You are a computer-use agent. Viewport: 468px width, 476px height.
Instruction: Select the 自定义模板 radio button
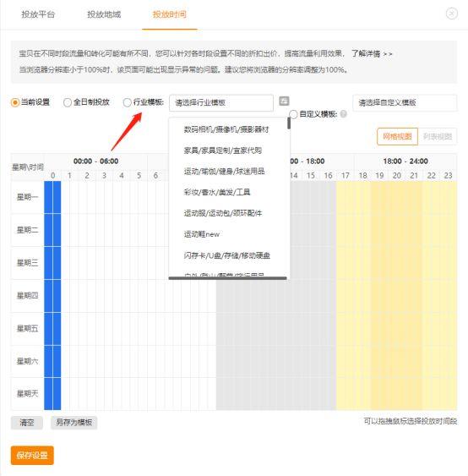[293, 114]
